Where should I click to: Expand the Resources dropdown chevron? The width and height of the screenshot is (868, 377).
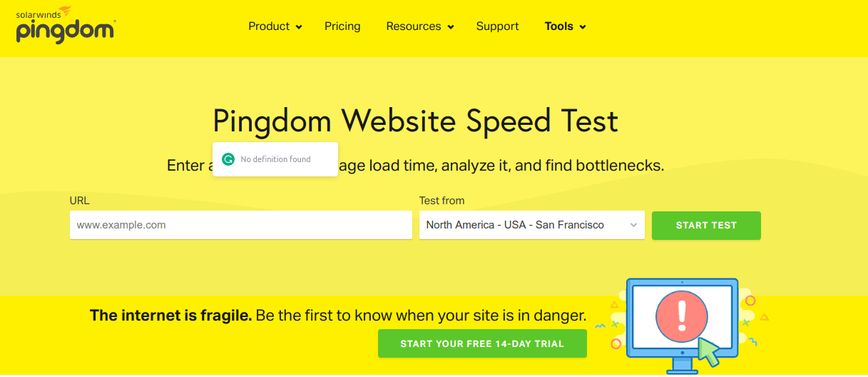point(451,27)
